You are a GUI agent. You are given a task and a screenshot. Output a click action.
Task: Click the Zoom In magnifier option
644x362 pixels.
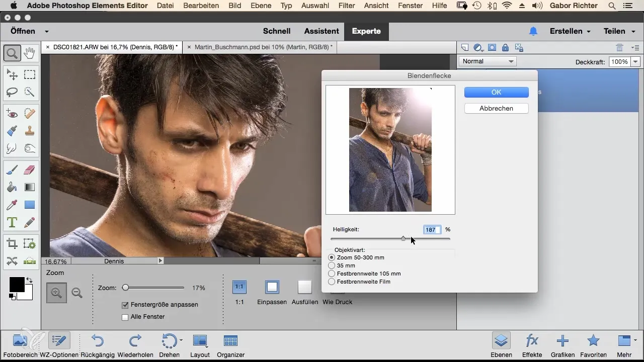[x=56, y=293]
